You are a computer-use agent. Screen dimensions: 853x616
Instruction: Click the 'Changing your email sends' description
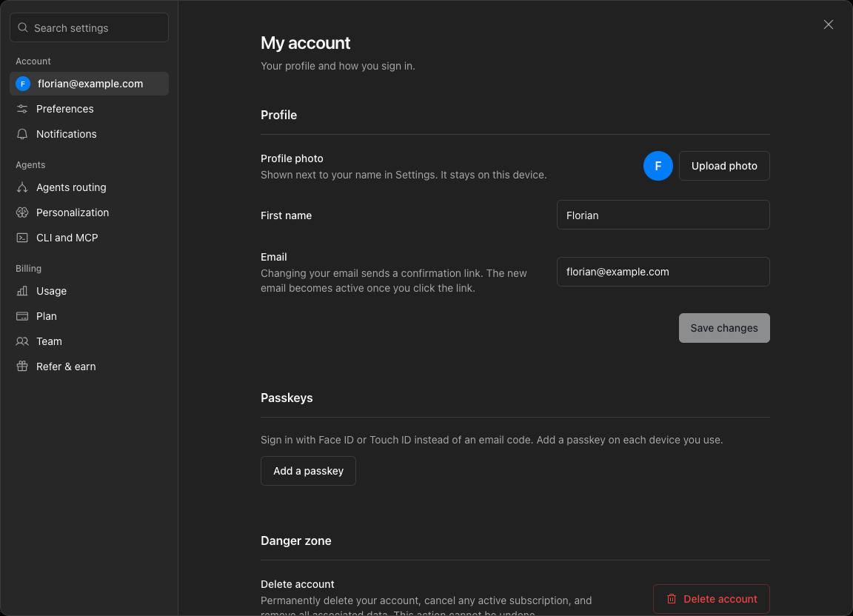(x=394, y=281)
